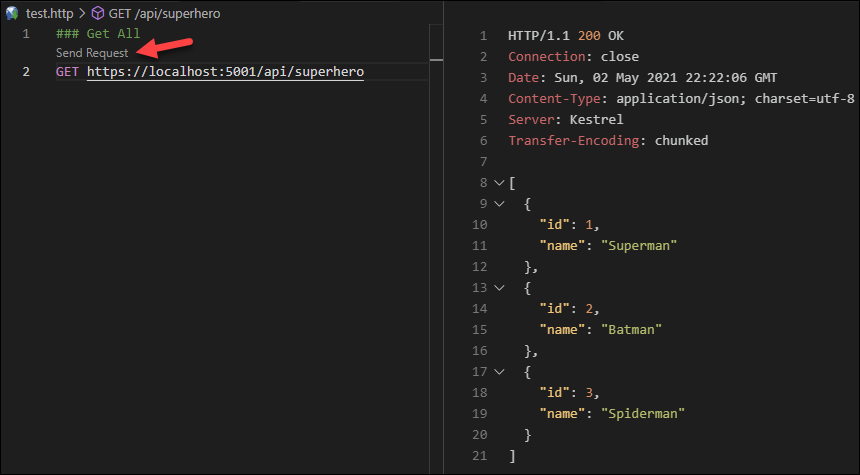
Task: Click the breadcrumb chevron separator after test.http
Action: click(x=82, y=13)
